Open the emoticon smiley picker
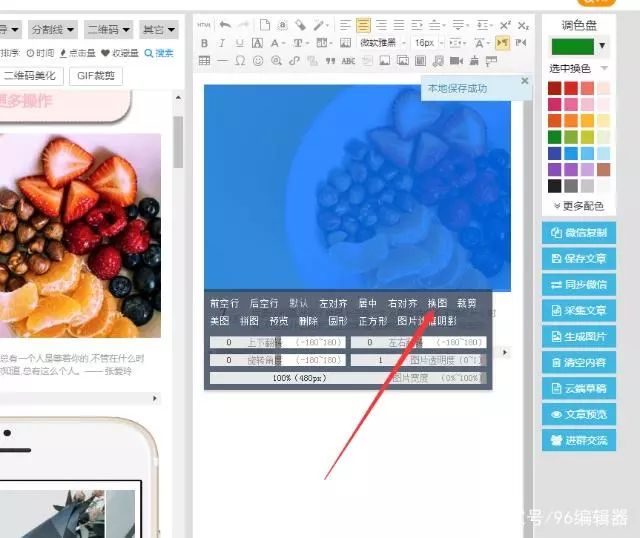The width and height of the screenshot is (640, 538). (x=258, y=61)
